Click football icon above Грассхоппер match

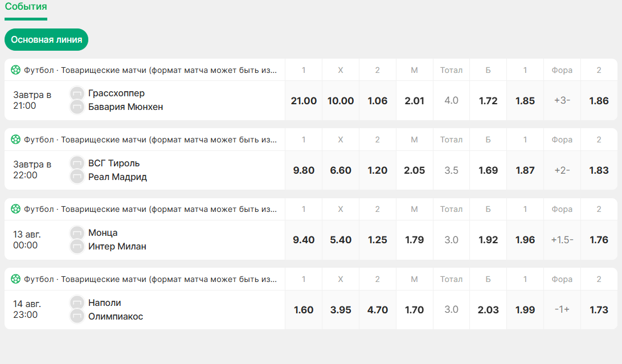point(15,70)
